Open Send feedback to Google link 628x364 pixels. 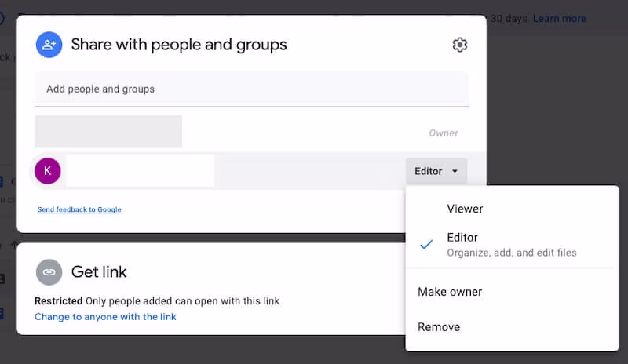click(79, 209)
